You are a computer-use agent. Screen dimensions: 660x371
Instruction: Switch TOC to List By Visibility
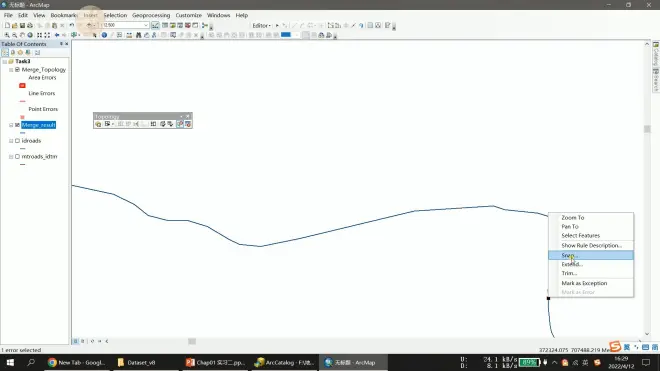click(x=20, y=53)
